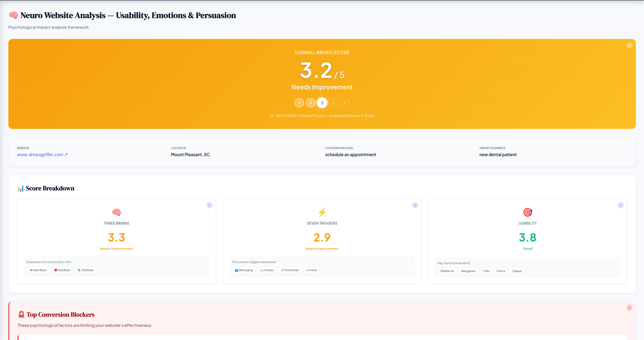Click the lightning bolt icon above Seven Triggers
Image resolution: width=644 pixels, height=340 pixels.
(x=322, y=212)
